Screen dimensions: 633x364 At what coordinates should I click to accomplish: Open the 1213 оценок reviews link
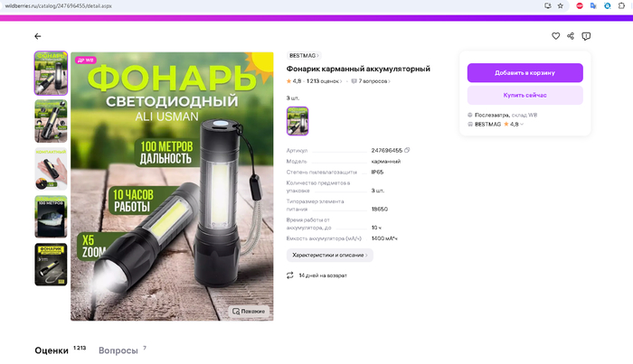coord(324,81)
